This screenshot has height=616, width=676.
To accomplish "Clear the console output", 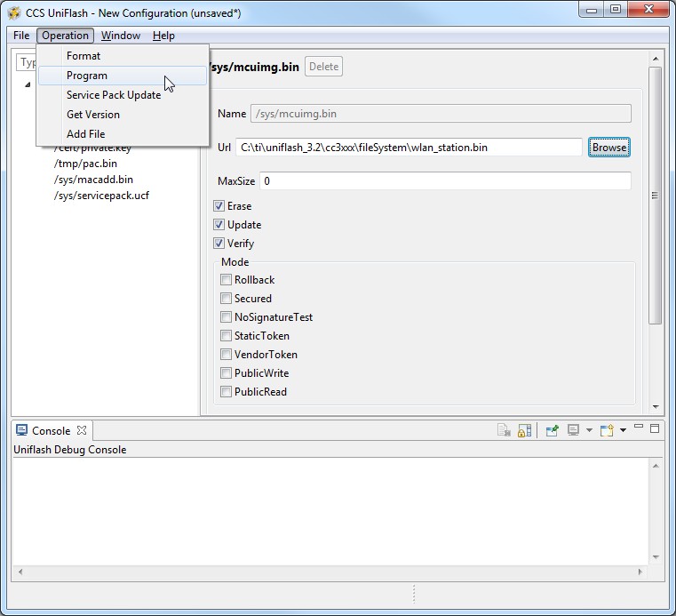I will 504,430.
